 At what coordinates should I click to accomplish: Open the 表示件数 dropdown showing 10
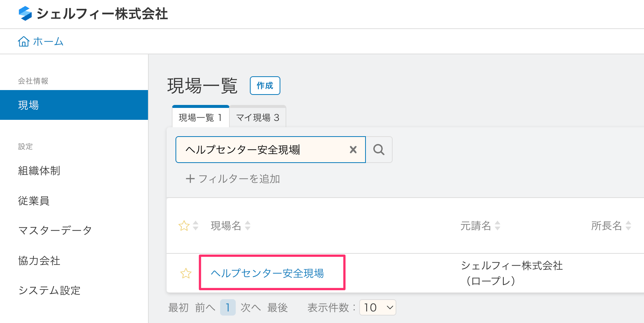[378, 308]
